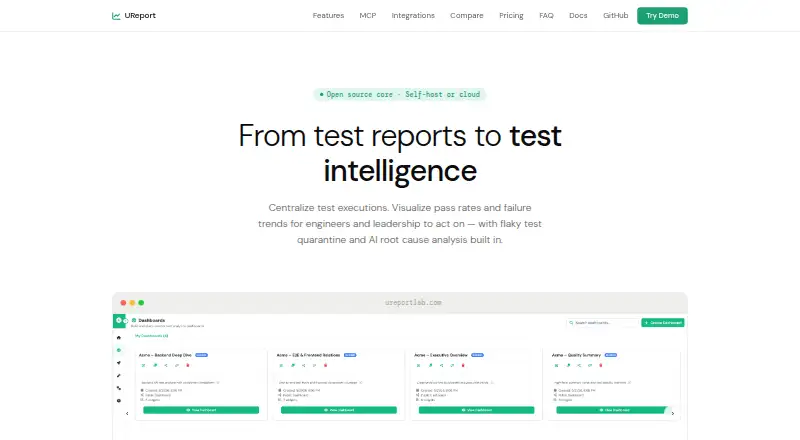Open the Docs link
This screenshot has width=800, height=440.
click(578, 16)
